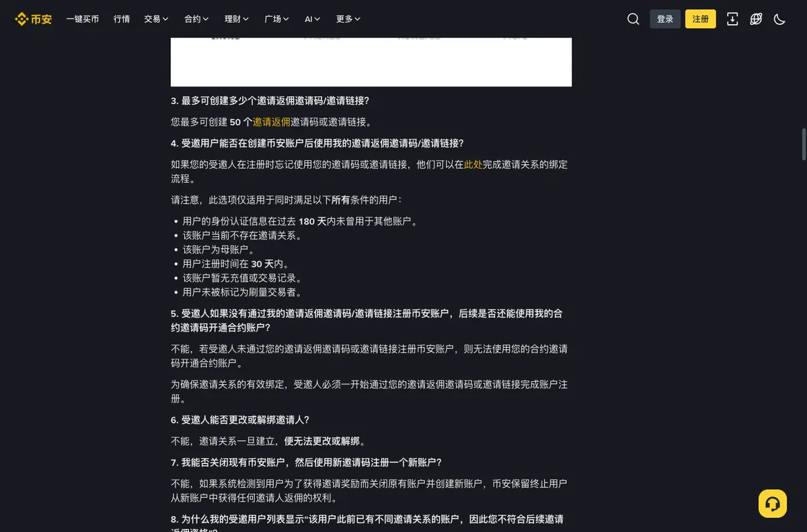Open the 行情 menu item

click(122, 19)
